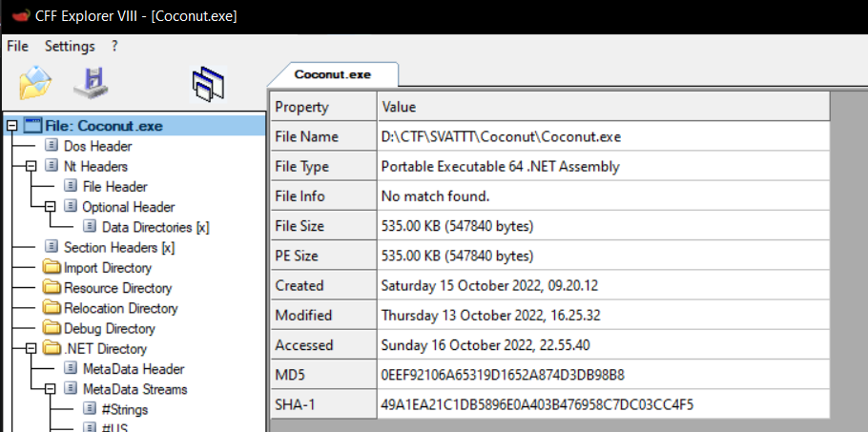The height and width of the screenshot is (432, 868).
Task: Click the SHA-1 hash value 49A1EA21C1DB…
Action: (538, 405)
